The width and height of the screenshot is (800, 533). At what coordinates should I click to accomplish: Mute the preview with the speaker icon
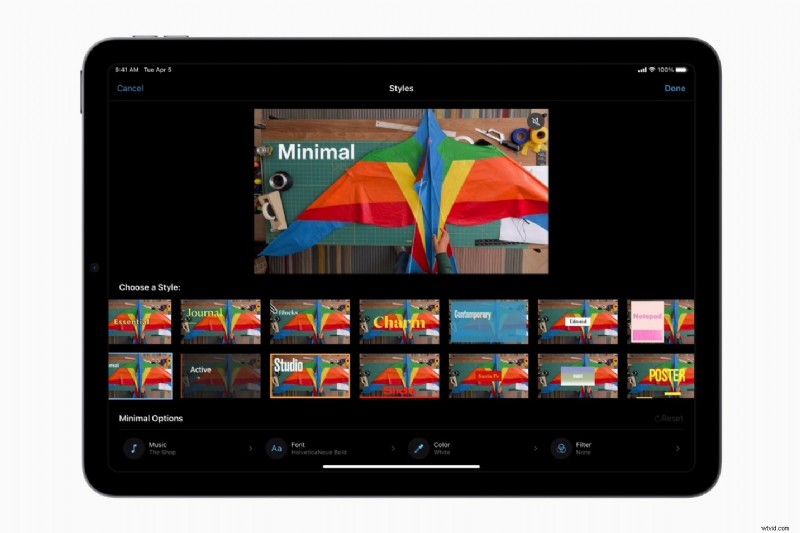536,121
